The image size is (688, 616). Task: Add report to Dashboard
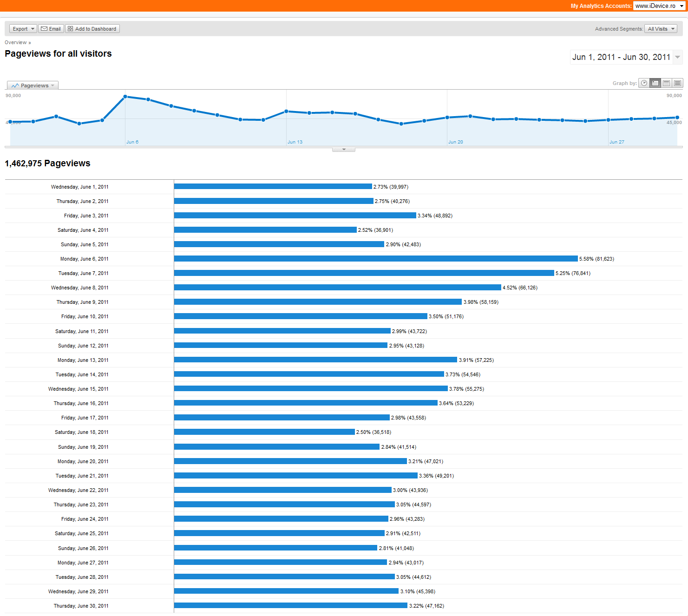tap(92, 29)
